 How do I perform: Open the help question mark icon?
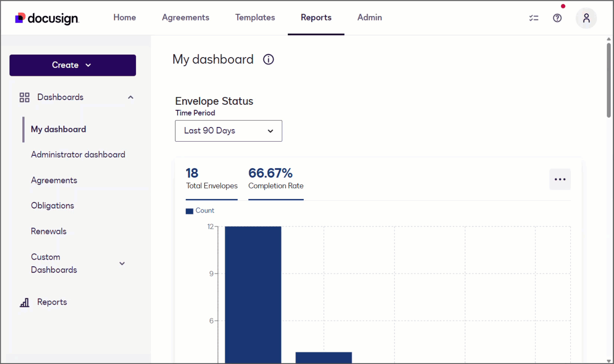click(557, 18)
